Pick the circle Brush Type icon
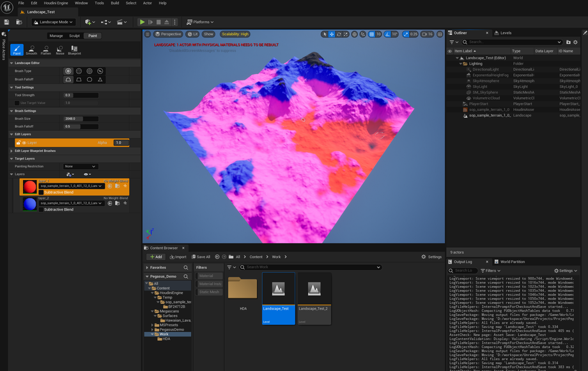 pyautogui.click(x=68, y=71)
